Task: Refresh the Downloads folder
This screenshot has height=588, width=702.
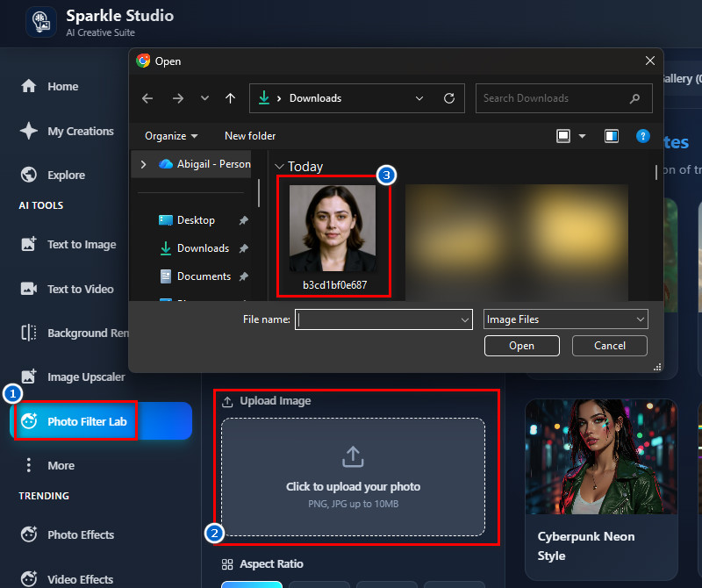Action: [449, 98]
